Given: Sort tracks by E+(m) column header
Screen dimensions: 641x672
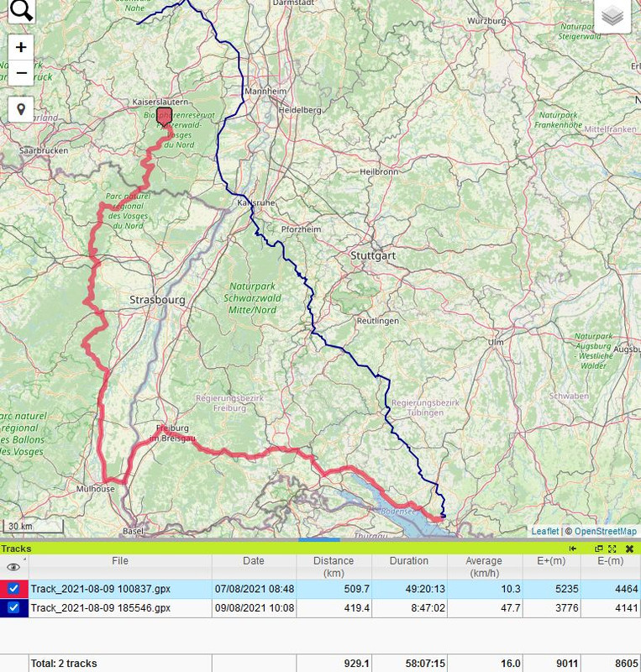Looking at the screenshot, I should tap(551, 566).
